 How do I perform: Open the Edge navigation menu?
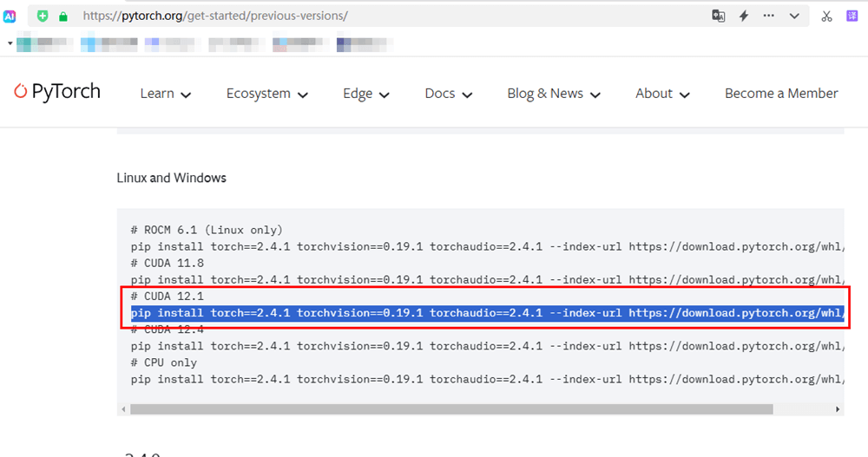click(x=365, y=94)
